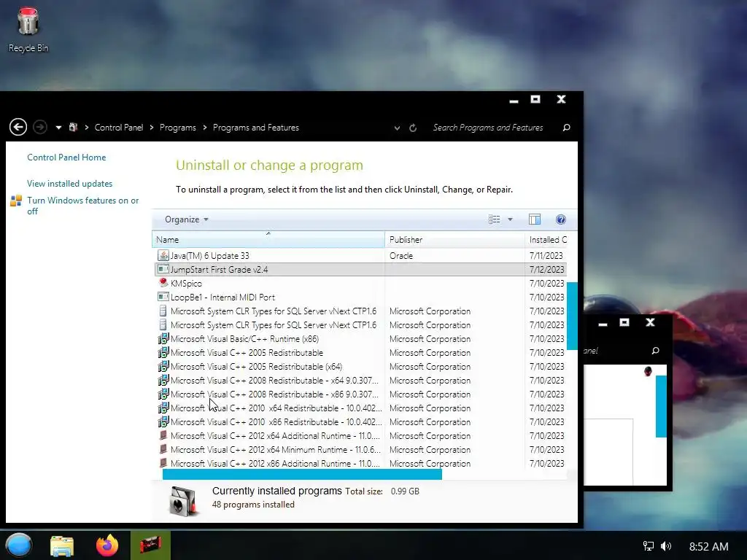Open the More options view dropdown arrow

[x=510, y=219]
